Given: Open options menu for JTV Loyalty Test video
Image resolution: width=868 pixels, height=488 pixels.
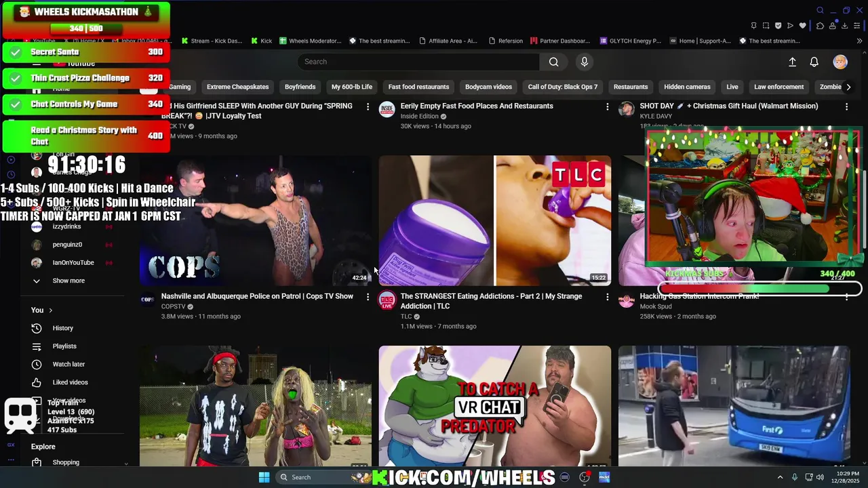Looking at the screenshot, I should tap(368, 106).
